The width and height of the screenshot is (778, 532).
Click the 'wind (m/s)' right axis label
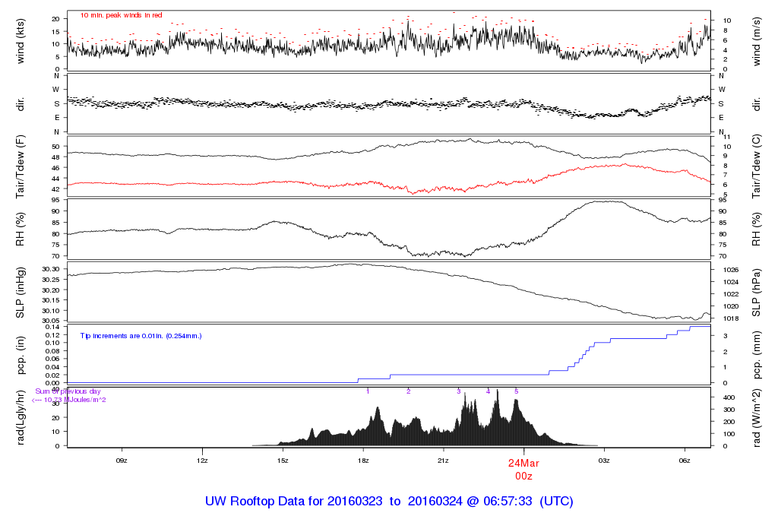(x=757, y=42)
